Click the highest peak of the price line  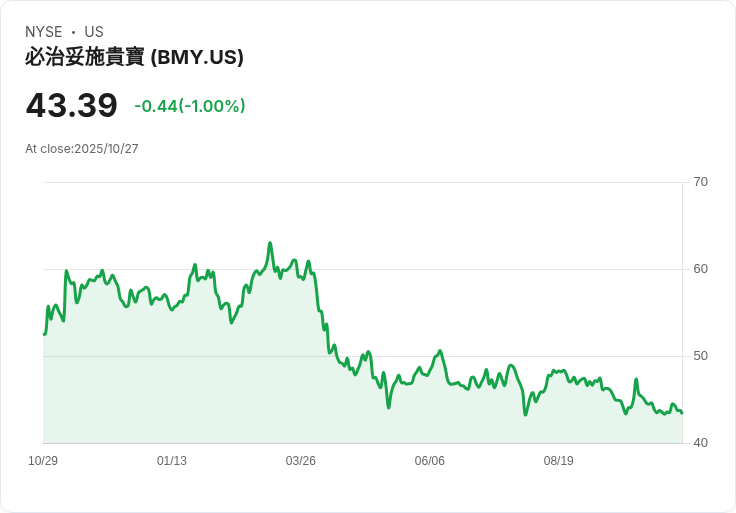(270, 243)
